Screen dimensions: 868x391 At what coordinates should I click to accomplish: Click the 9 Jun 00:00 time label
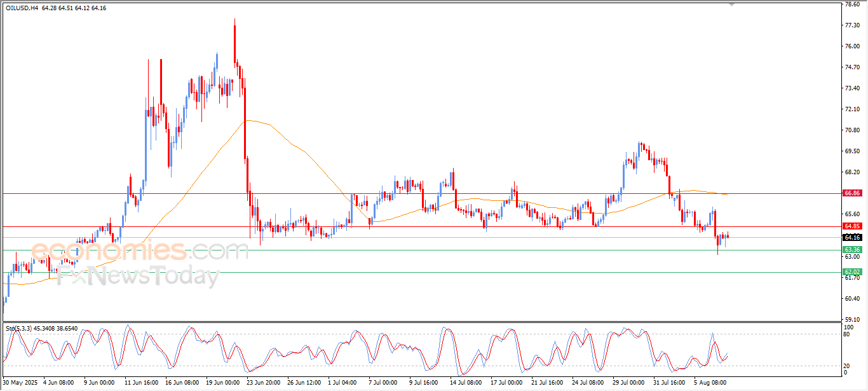[x=98, y=383]
